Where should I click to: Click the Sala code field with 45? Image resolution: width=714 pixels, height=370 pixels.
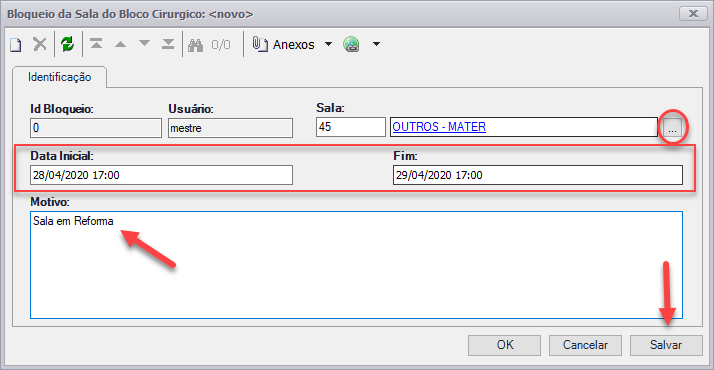pos(351,127)
